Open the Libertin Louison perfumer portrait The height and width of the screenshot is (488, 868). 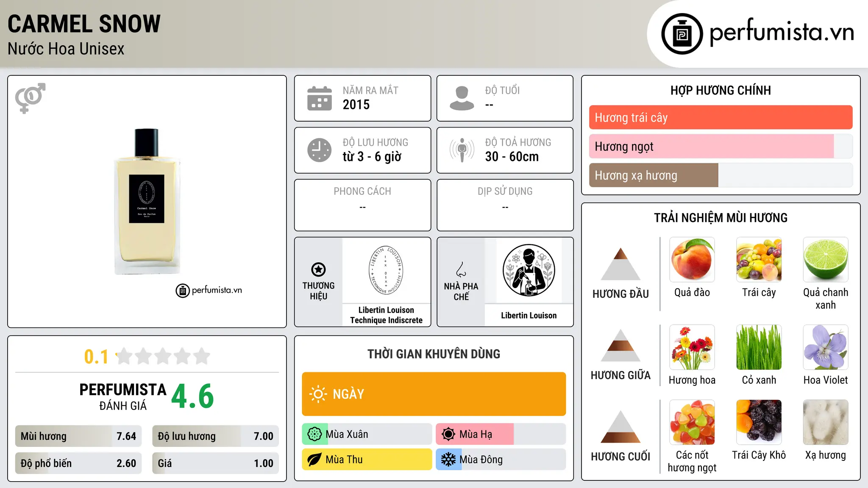coord(529,270)
